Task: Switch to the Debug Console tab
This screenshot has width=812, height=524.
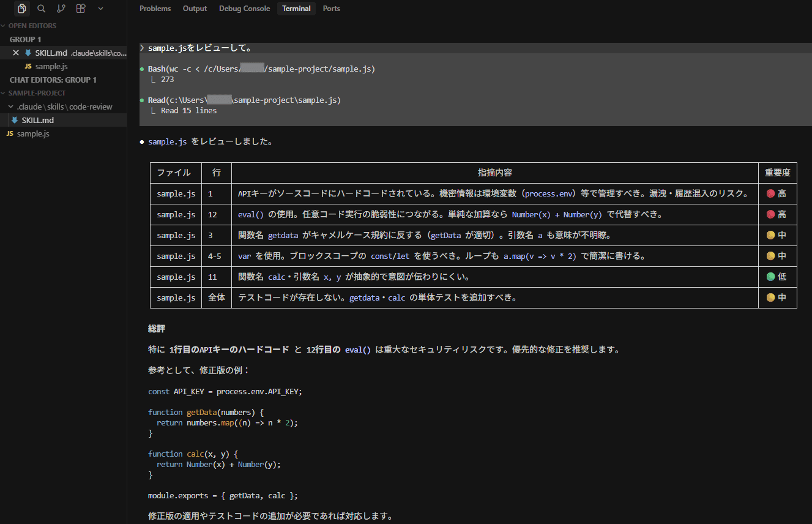Action: point(244,9)
